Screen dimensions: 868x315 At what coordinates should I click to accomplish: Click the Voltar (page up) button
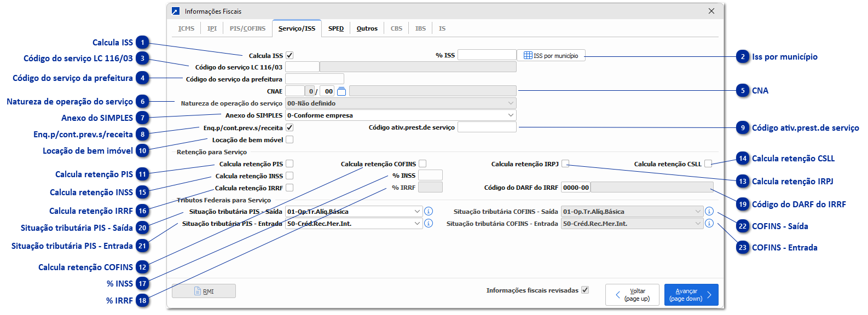[x=633, y=295]
